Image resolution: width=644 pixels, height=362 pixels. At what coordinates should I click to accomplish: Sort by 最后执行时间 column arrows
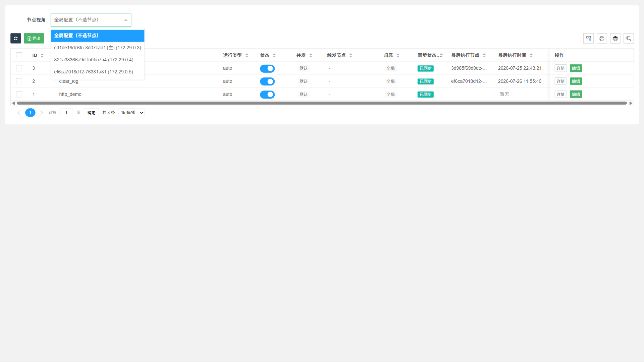(x=531, y=55)
